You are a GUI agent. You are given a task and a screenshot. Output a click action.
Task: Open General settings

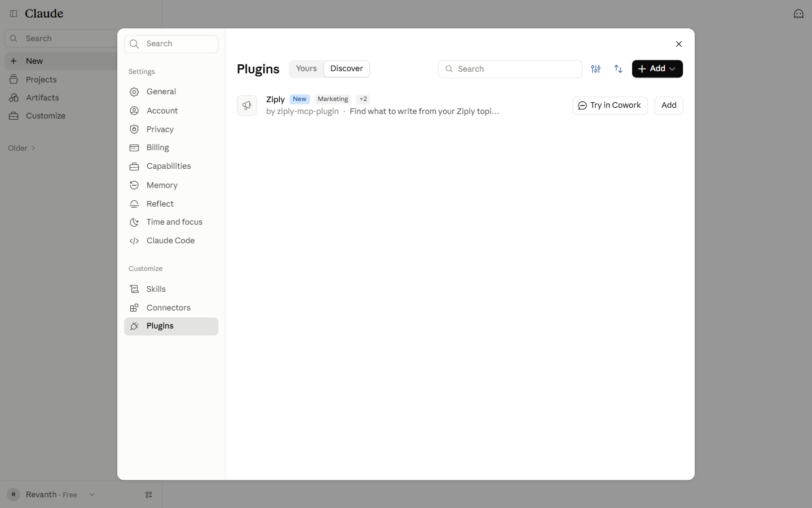171,92
